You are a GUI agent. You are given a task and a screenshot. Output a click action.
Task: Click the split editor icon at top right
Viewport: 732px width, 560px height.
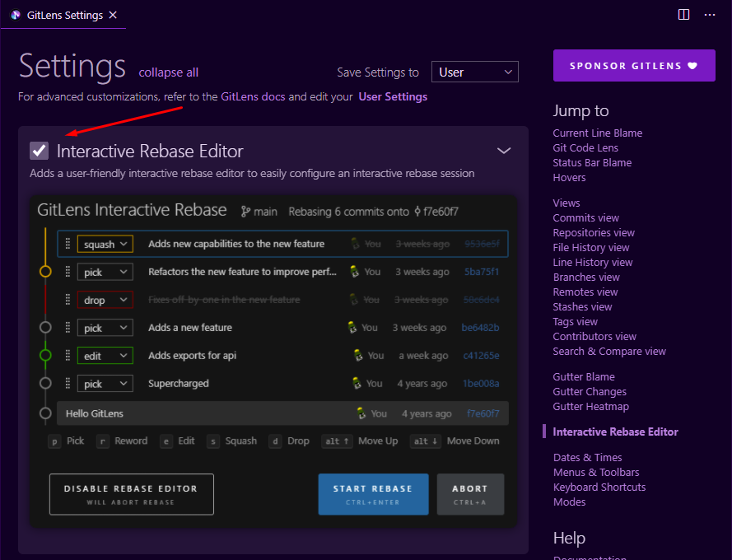(x=683, y=15)
